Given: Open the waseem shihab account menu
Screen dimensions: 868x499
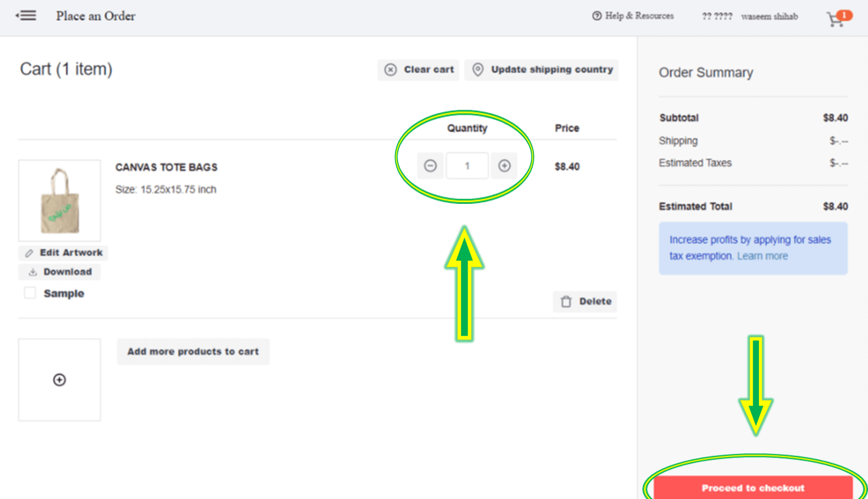Looking at the screenshot, I should pos(769,16).
